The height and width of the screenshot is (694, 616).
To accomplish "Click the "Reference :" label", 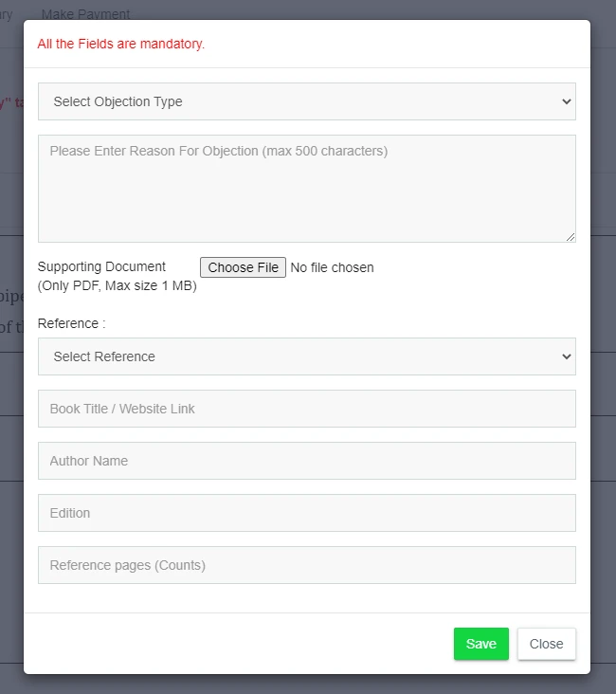I will 71,323.
